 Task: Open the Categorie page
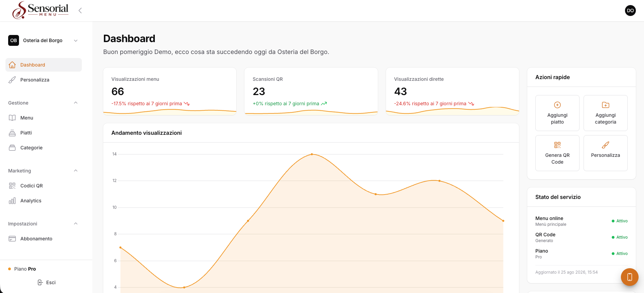[43, 148]
